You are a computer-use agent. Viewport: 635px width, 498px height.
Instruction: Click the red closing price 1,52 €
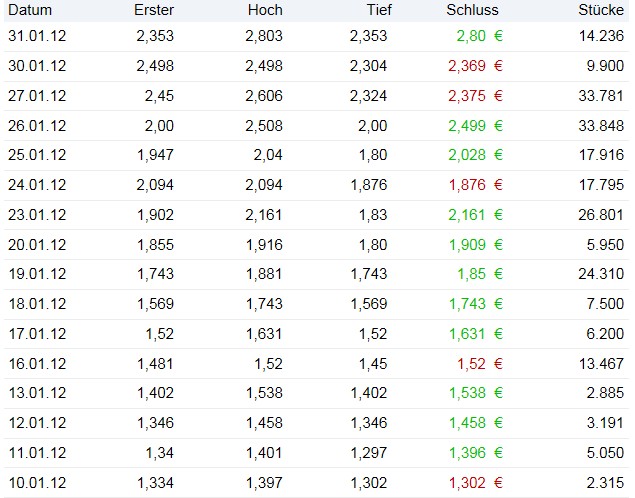pyautogui.click(x=479, y=364)
